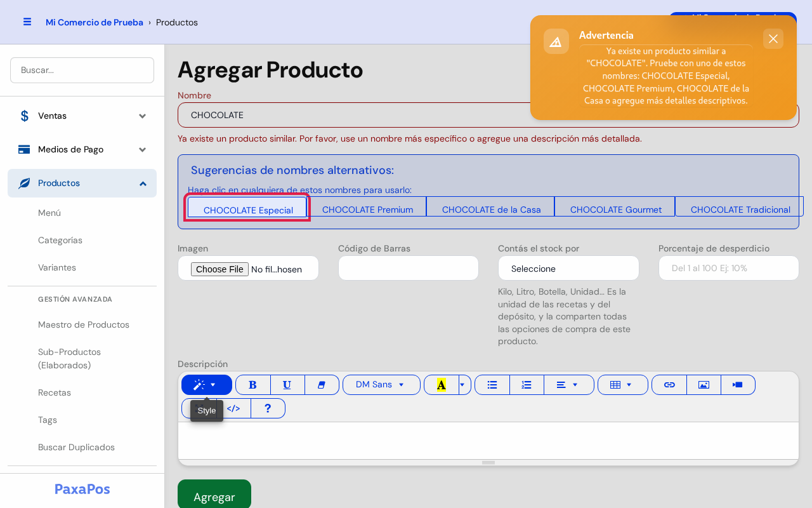This screenshot has height=508, width=812.
Task: Open Maestro de Productos
Action: pyautogui.click(x=84, y=324)
